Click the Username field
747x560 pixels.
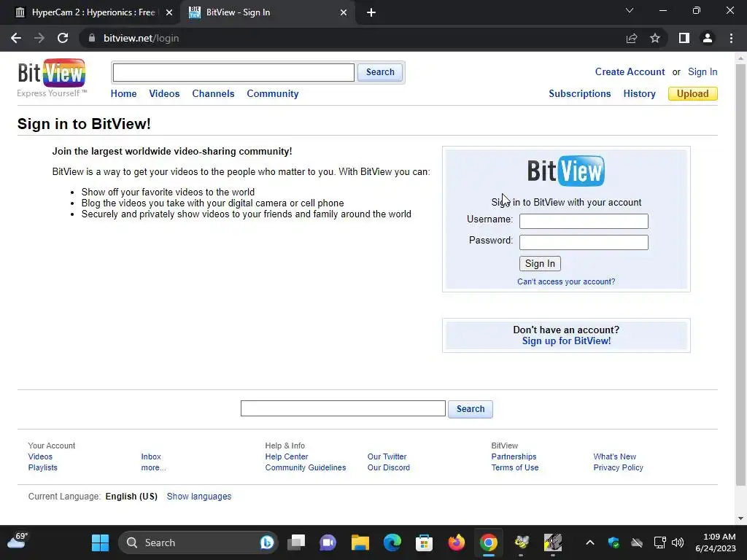coord(584,221)
